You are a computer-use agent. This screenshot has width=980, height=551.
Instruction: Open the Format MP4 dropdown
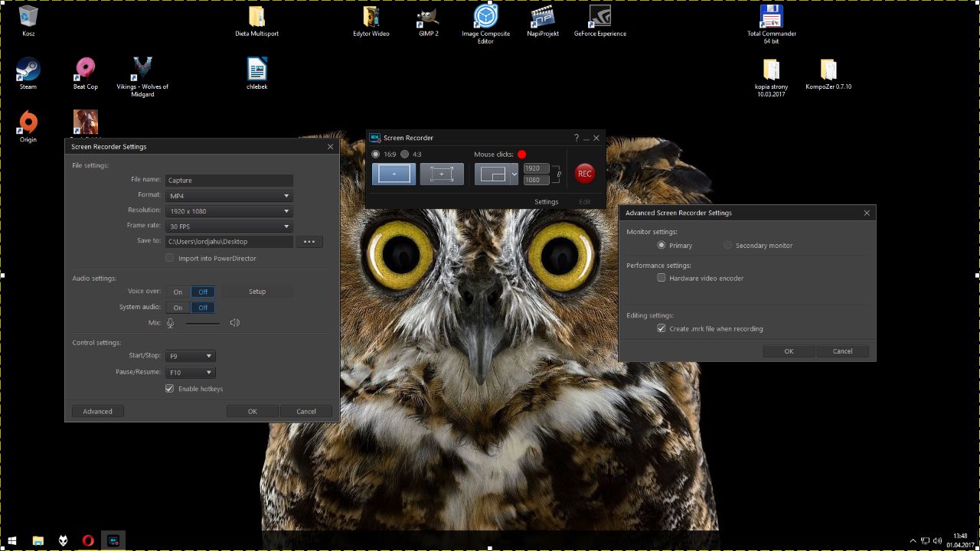pyautogui.click(x=229, y=196)
